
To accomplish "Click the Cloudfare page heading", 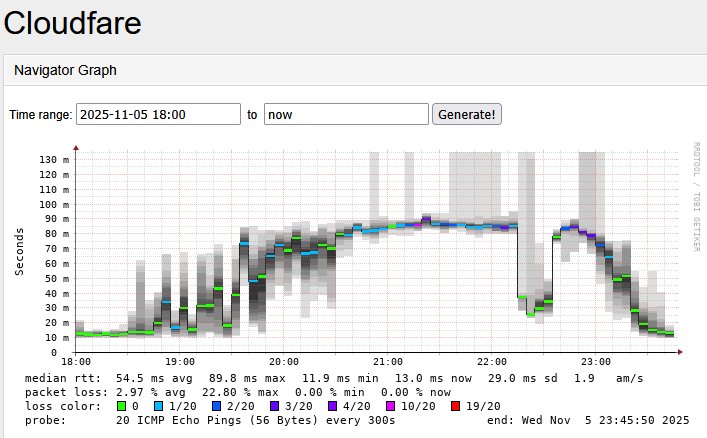I will tap(72, 22).
